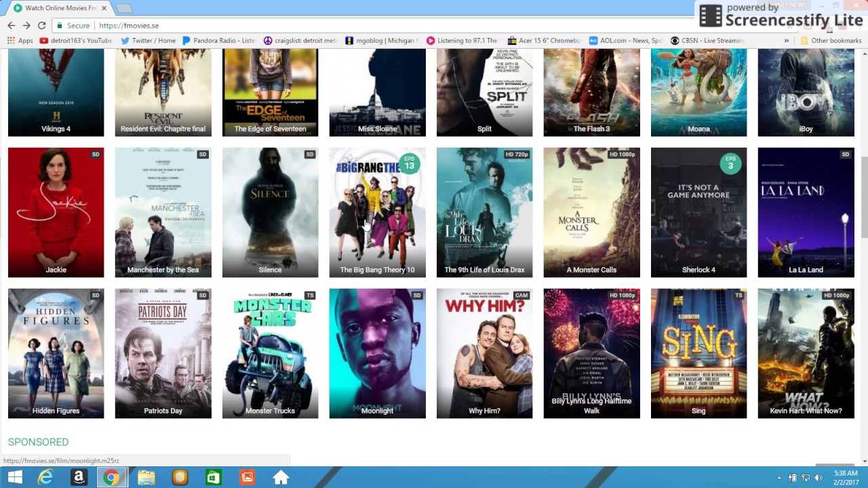Open the Resident Evil: Chapitre final poster
The height and width of the screenshot is (488, 868).
[163, 93]
